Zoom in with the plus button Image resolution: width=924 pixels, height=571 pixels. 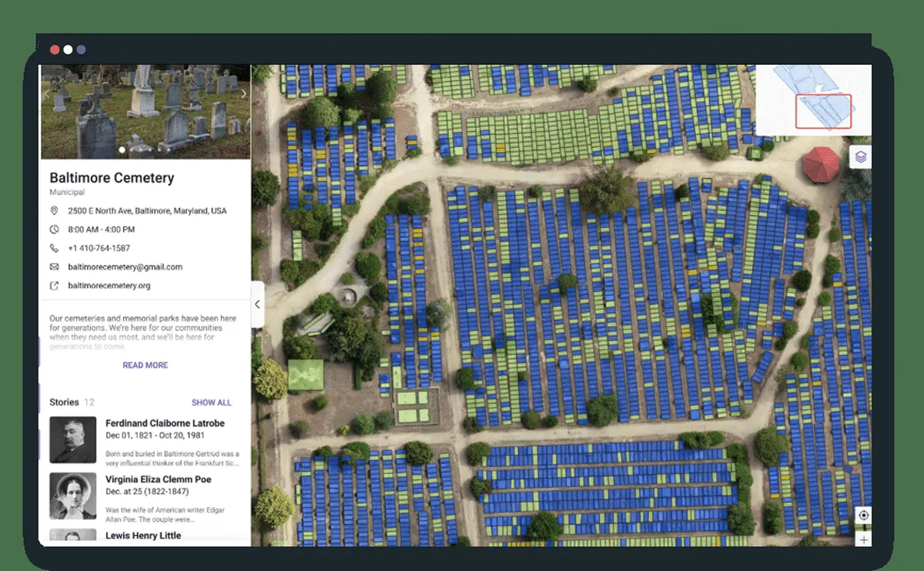coord(863,539)
